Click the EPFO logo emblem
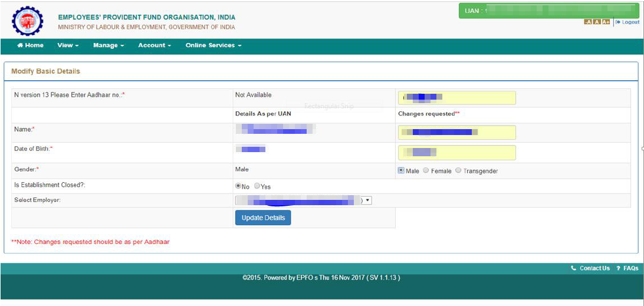This screenshot has width=644, height=306. (x=27, y=21)
